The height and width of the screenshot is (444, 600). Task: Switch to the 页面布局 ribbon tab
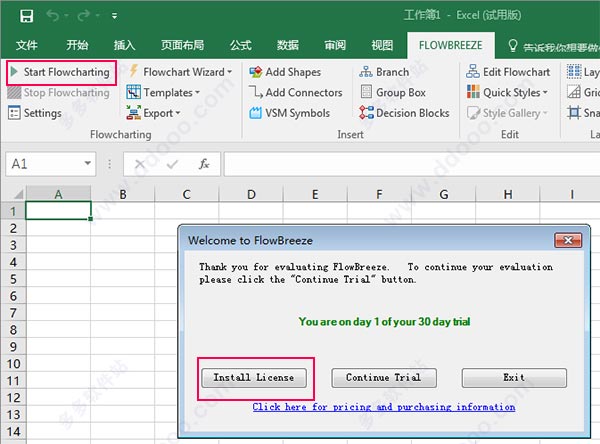[182, 45]
